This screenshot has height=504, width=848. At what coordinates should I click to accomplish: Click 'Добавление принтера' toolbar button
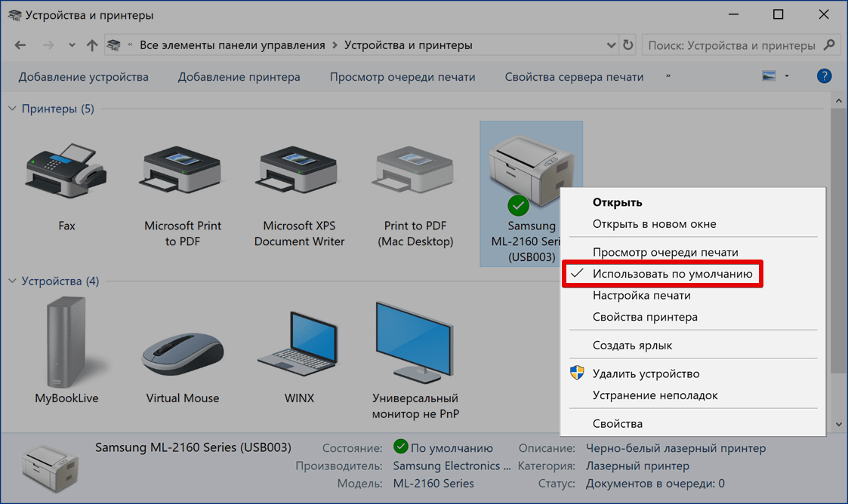tap(239, 77)
